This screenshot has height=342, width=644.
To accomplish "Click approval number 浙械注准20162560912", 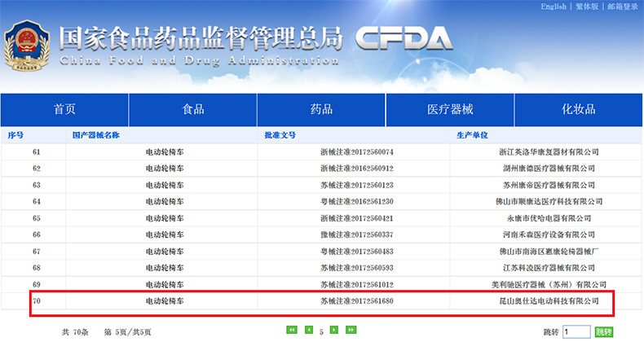I will click(357, 169).
